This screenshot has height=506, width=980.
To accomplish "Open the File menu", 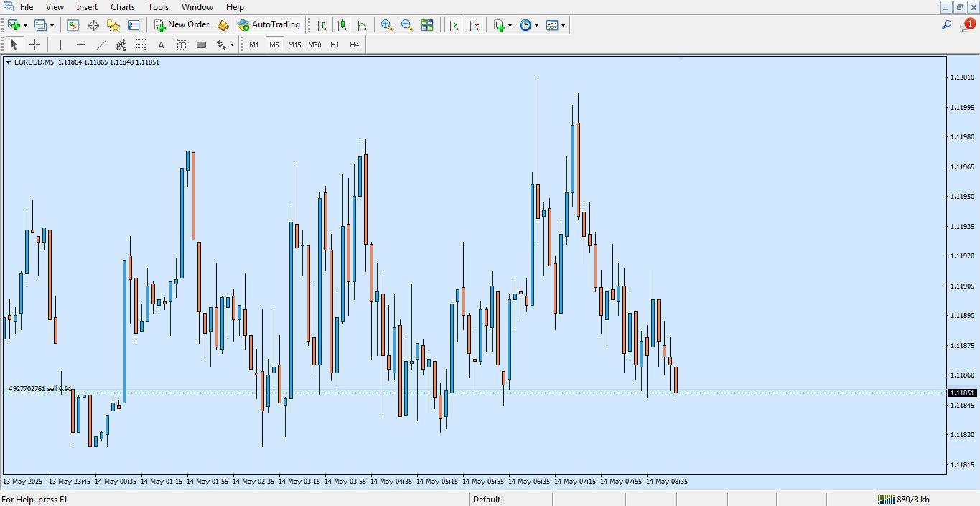I will [x=27, y=7].
